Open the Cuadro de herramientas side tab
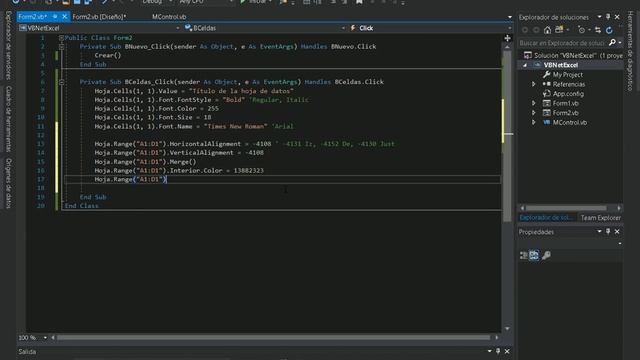The height and width of the screenshot is (360, 640). 8,119
